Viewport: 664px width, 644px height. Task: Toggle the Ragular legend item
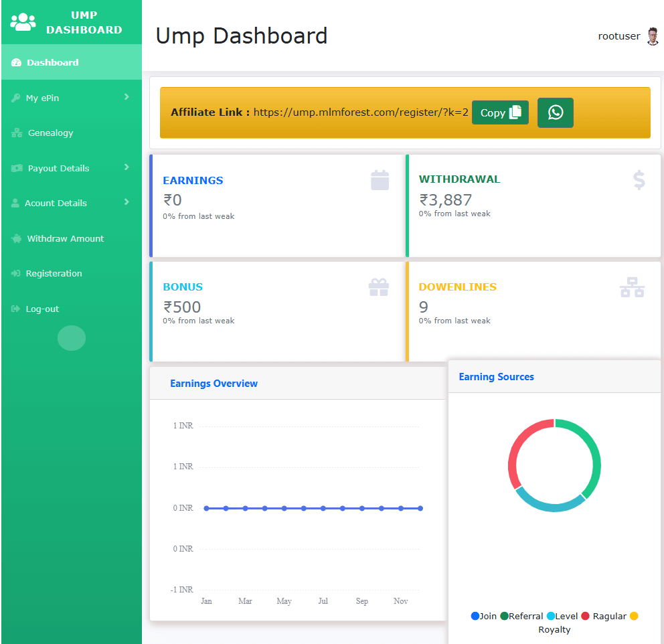click(603, 616)
